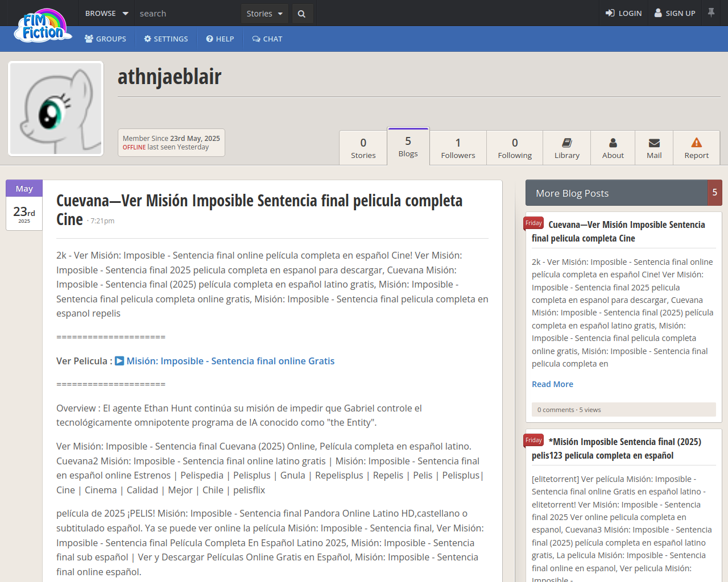Follow the Misión: Imposible online Gratis link
728x582 pixels.
pos(230,361)
